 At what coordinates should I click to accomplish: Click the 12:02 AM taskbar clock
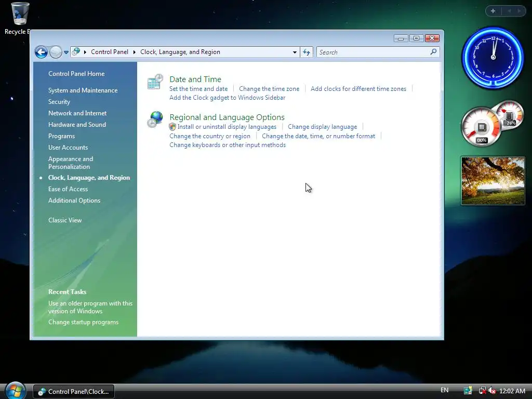pyautogui.click(x=512, y=391)
